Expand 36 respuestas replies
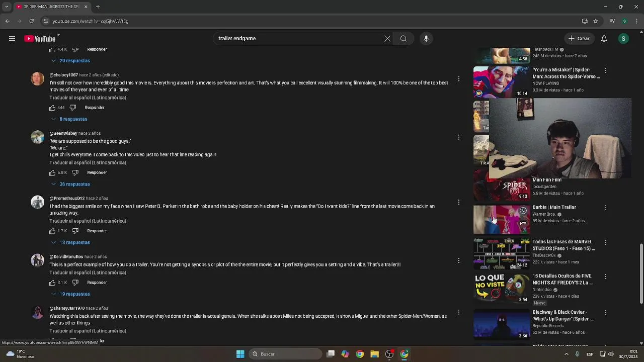644x362 pixels. point(70,184)
